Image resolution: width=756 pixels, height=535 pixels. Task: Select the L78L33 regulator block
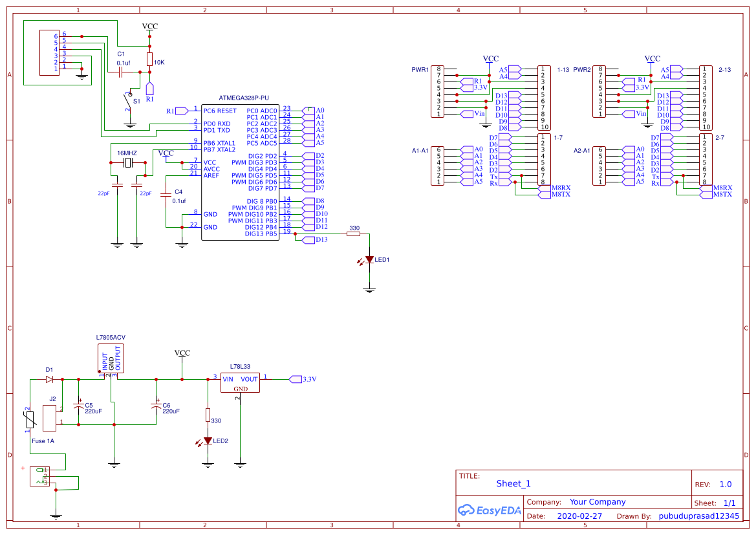(x=240, y=382)
